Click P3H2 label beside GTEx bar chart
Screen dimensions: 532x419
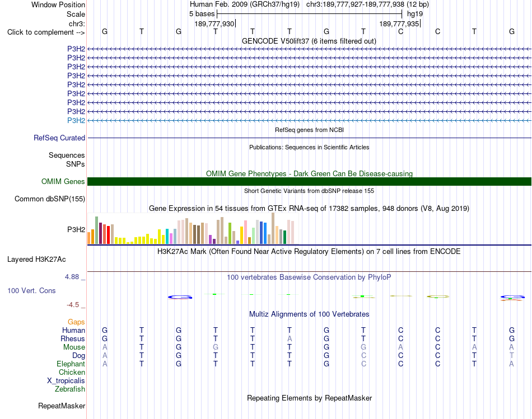(x=76, y=229)
